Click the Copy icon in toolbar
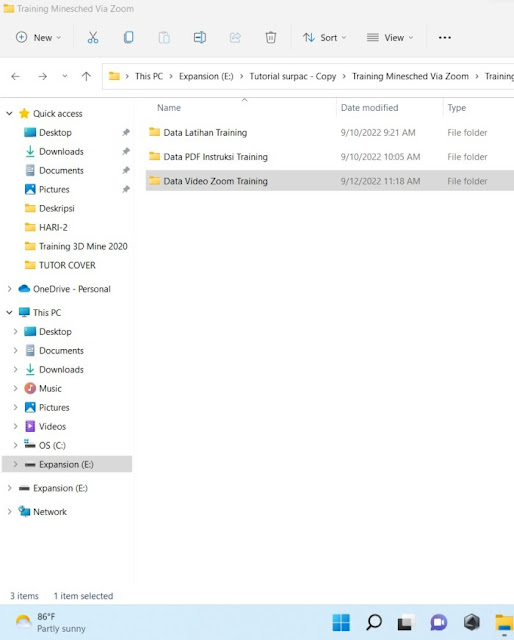The image size is (514, 640). pyautogui.click(x=128, y=38)
